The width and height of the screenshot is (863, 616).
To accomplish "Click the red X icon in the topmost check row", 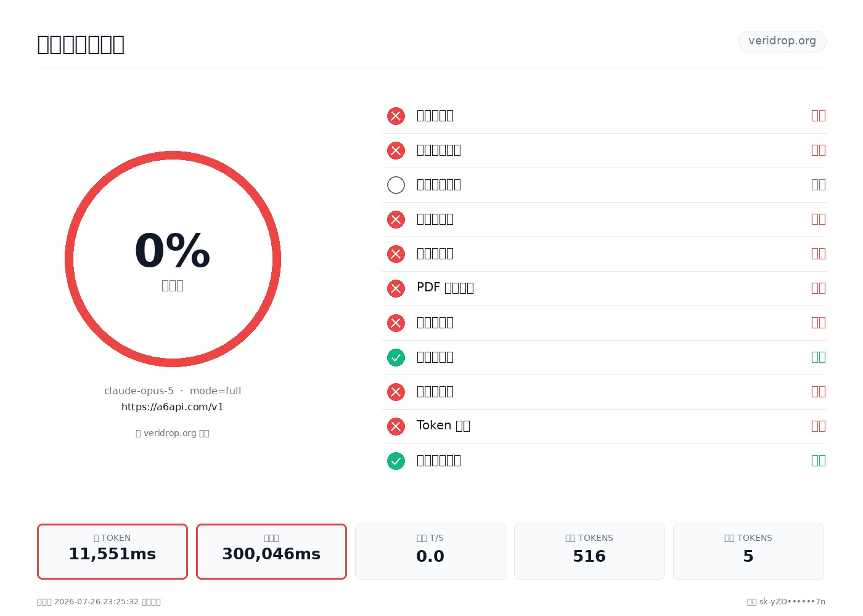I will (x=396, y=116).
